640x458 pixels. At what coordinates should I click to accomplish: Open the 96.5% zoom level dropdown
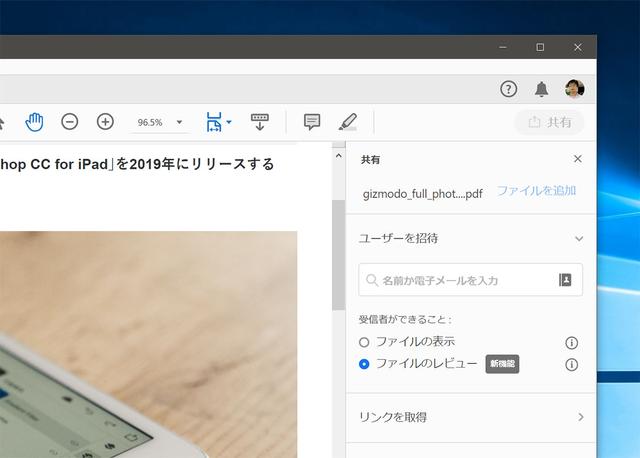(x=179, y=122)
